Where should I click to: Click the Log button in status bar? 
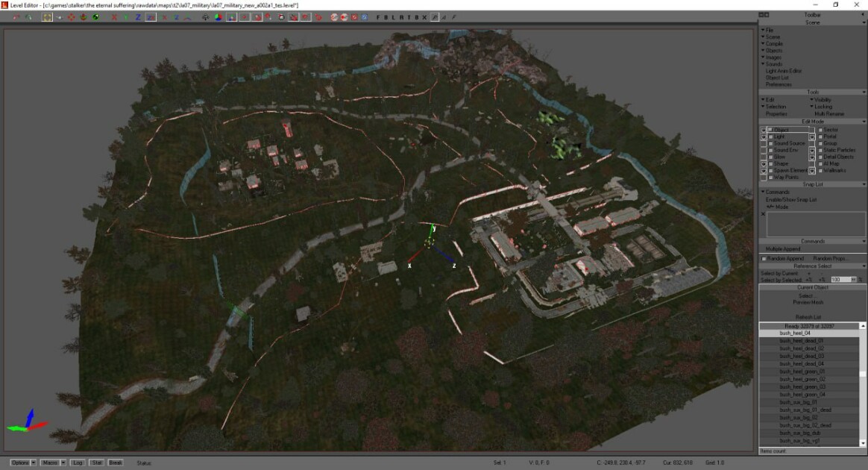tap(78, 463)
